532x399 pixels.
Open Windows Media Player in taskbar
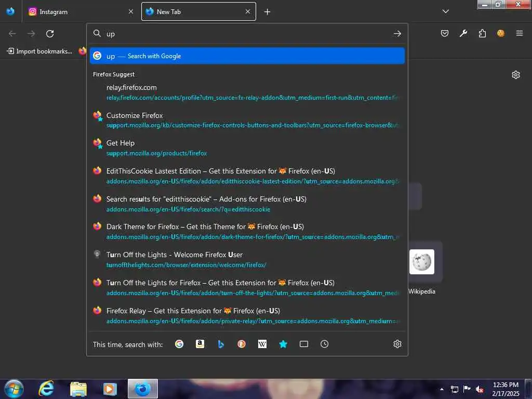coord(110,389)
